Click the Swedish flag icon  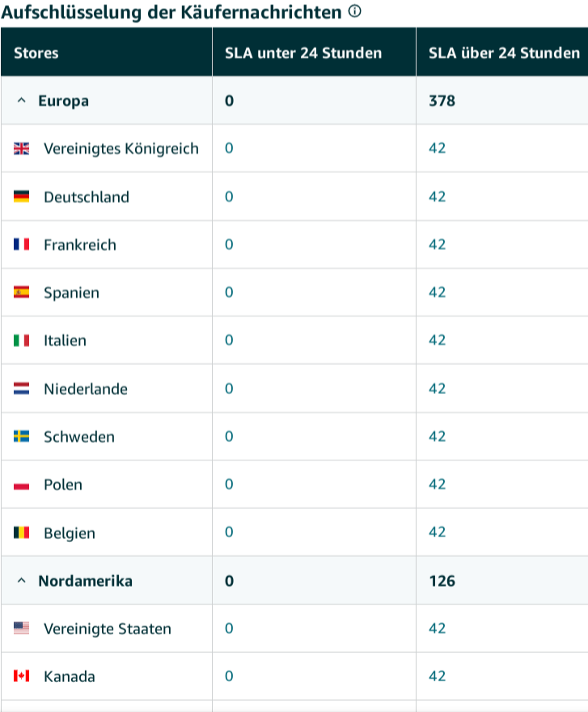click(x=21, y=436)
